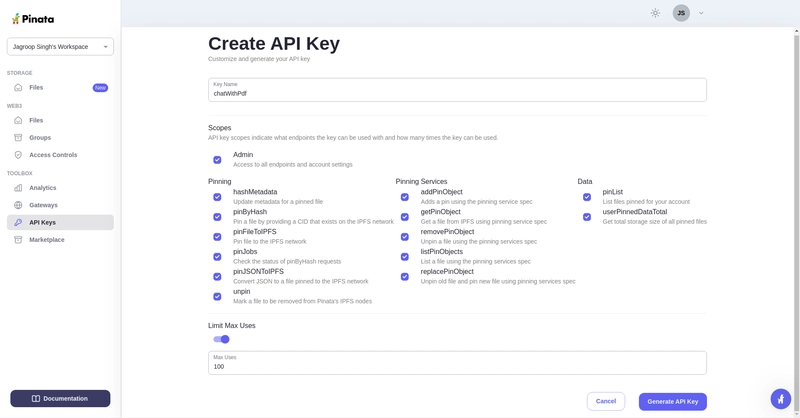Uncheck the pinFileToIPFS checkbox
800x418 pixels.
click(217, 237)
